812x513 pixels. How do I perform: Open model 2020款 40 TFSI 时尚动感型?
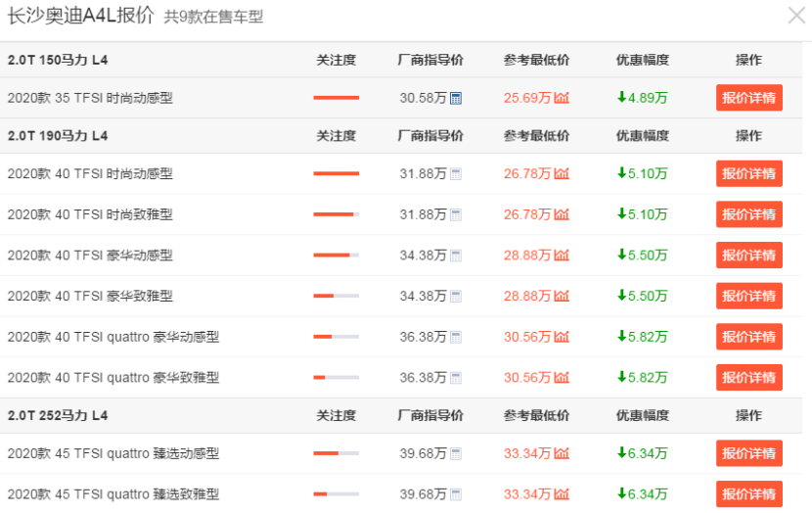click(x=90, y=174)
